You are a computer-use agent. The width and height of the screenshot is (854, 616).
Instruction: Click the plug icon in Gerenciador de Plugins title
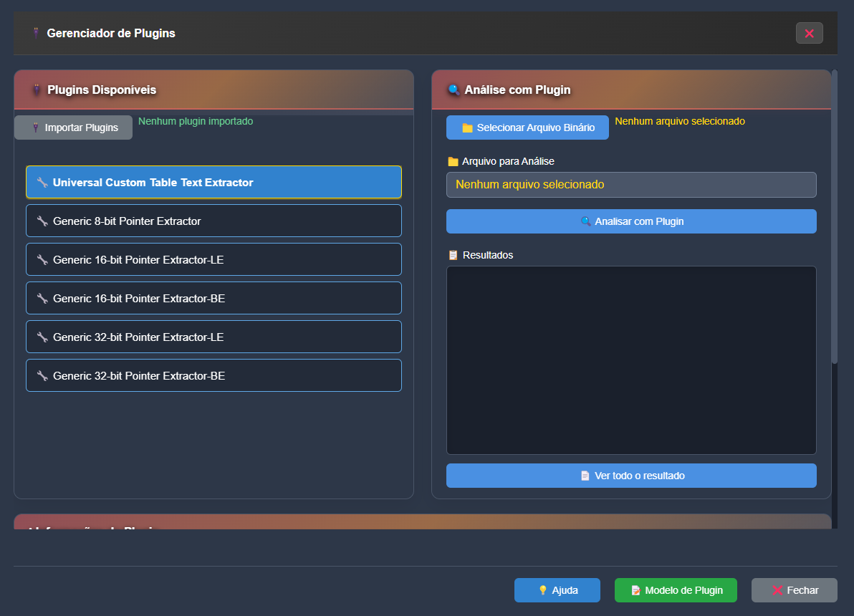coord(37,33)
